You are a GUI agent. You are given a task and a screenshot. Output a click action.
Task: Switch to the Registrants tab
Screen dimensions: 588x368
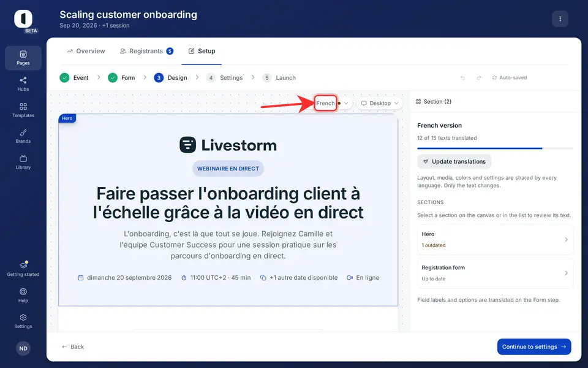click(146, 51)
